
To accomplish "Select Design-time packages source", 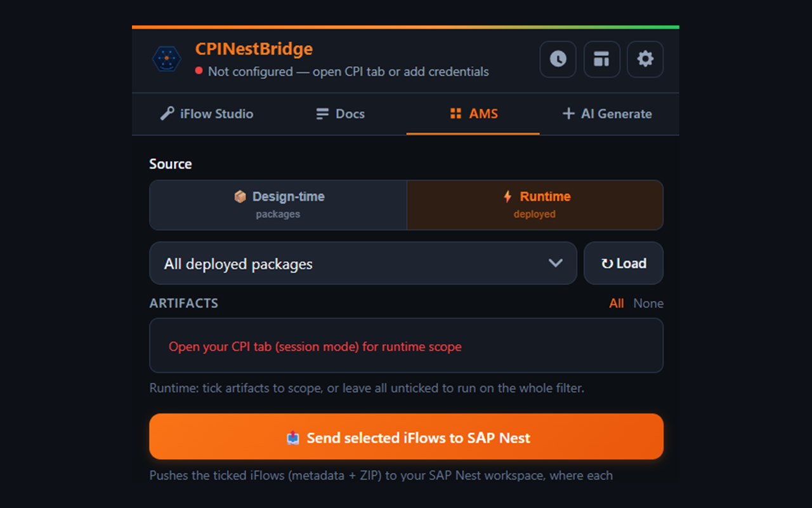I will tap(278, 205).
